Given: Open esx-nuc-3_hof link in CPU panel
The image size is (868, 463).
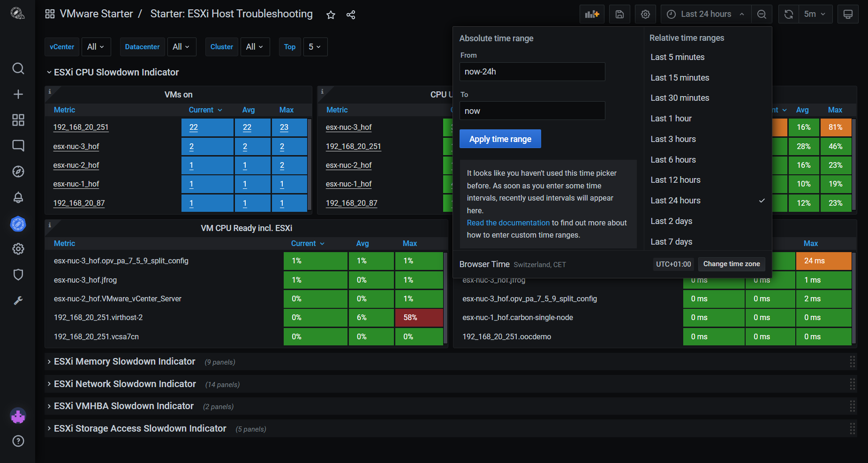Looking at the screenshot, I should pos(348,127).
